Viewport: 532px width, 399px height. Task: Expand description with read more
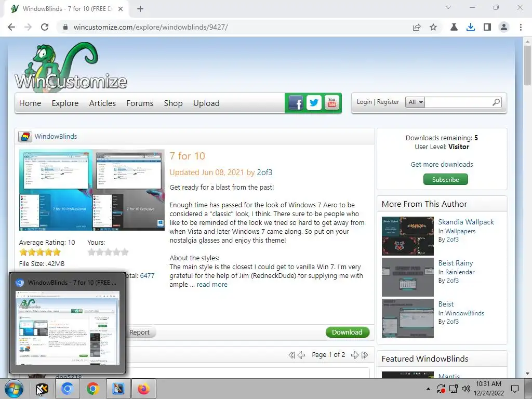(212, 285)
